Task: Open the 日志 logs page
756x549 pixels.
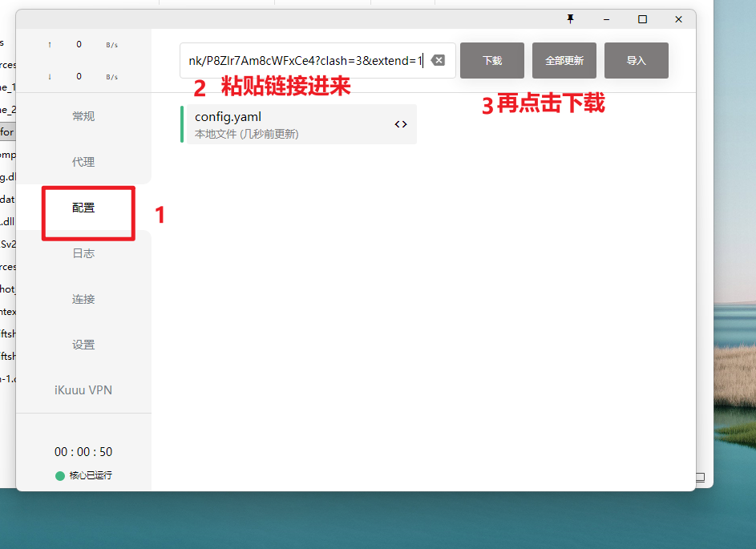Action: coord(83,252)
